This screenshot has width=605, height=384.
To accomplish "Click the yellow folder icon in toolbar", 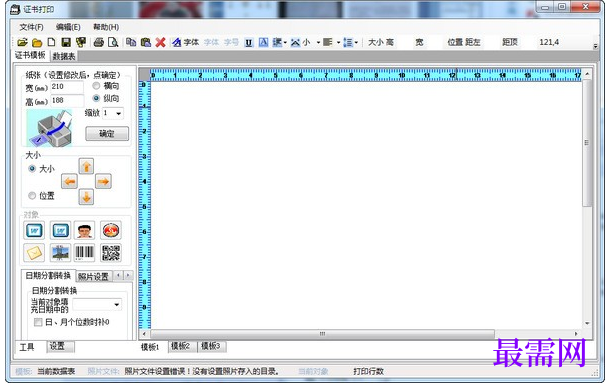I will pos(37,42).
